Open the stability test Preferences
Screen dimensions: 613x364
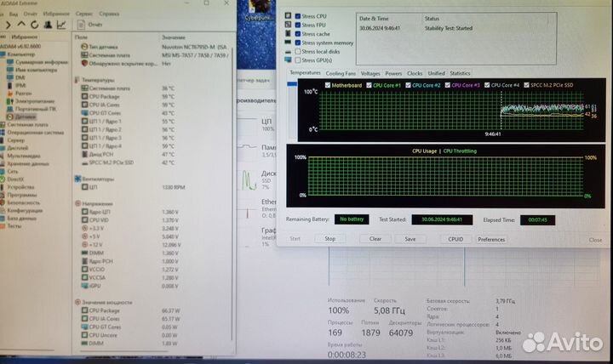[x=491, y=240]
